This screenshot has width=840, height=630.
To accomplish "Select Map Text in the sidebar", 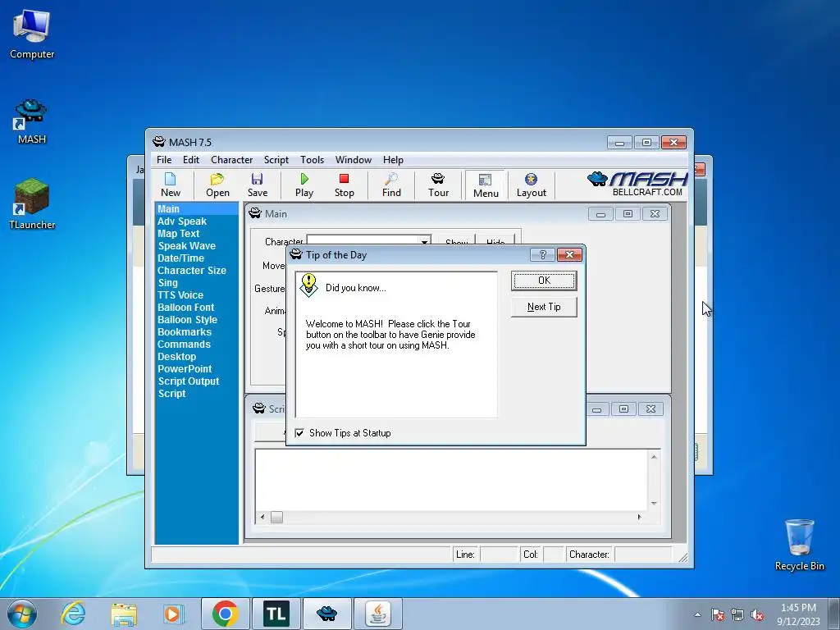I will click(x=178, y=234).
